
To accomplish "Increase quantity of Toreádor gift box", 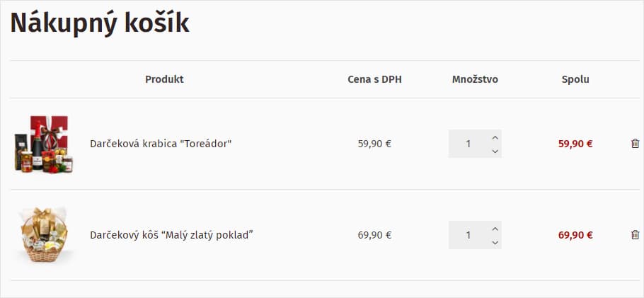I will tap(495, 138).
